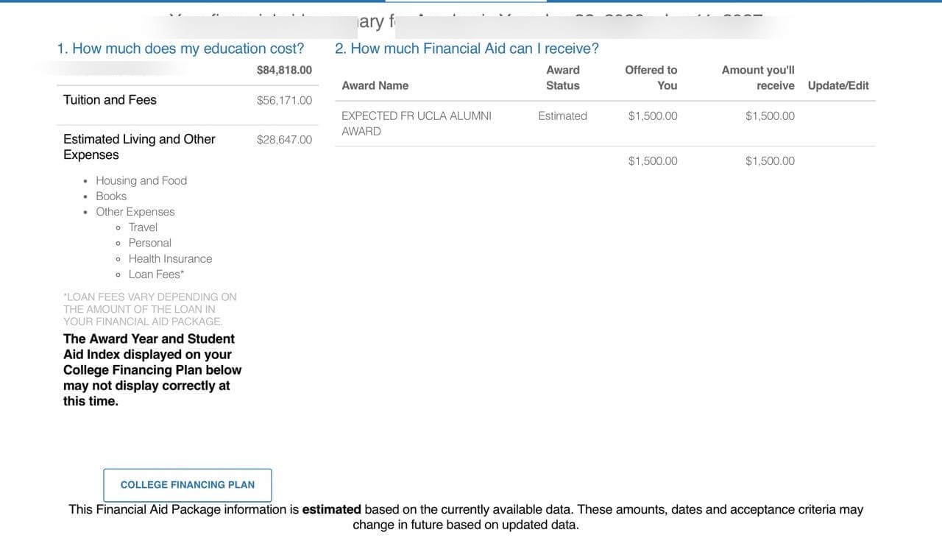942x560 pixels.
Task: Click the estimated Financial Aid Package disclaimer
Action: (466, 517)
